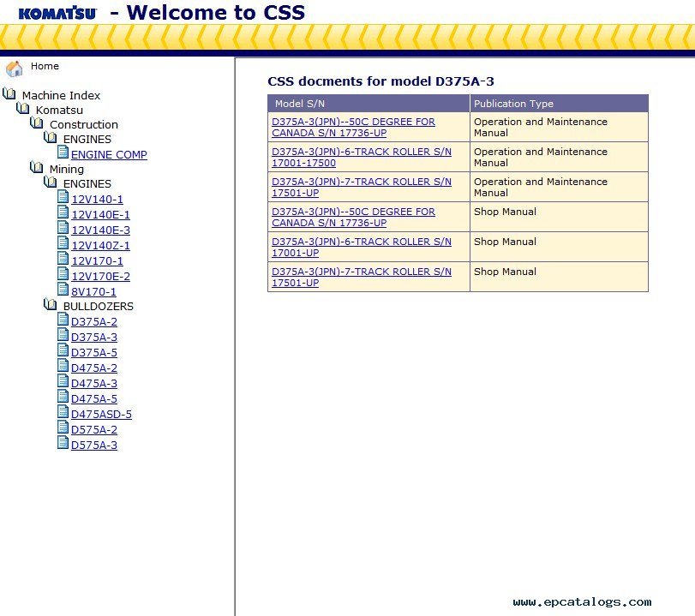695x616 pixels.
Task: Collapse ENGINES book icon under Construction
Action: pos(51,137)
